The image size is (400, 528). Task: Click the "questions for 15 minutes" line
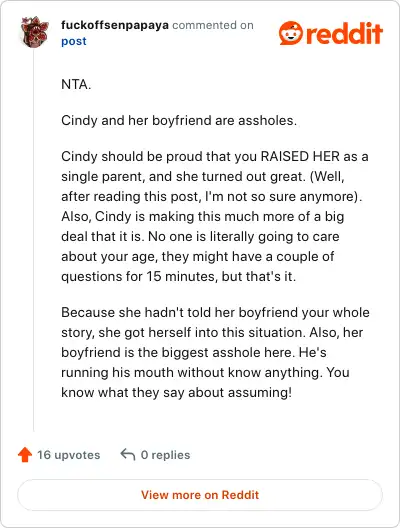click(178, 276)
